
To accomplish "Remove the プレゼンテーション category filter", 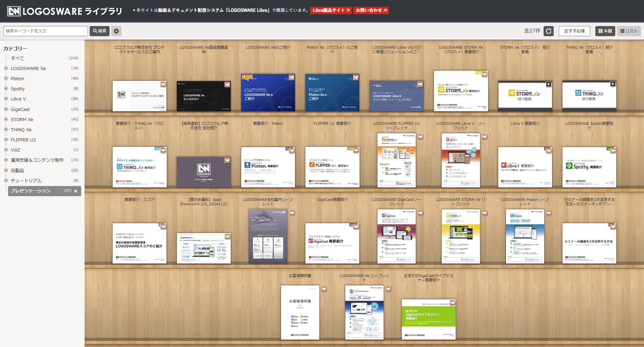I will pos(76,191).
